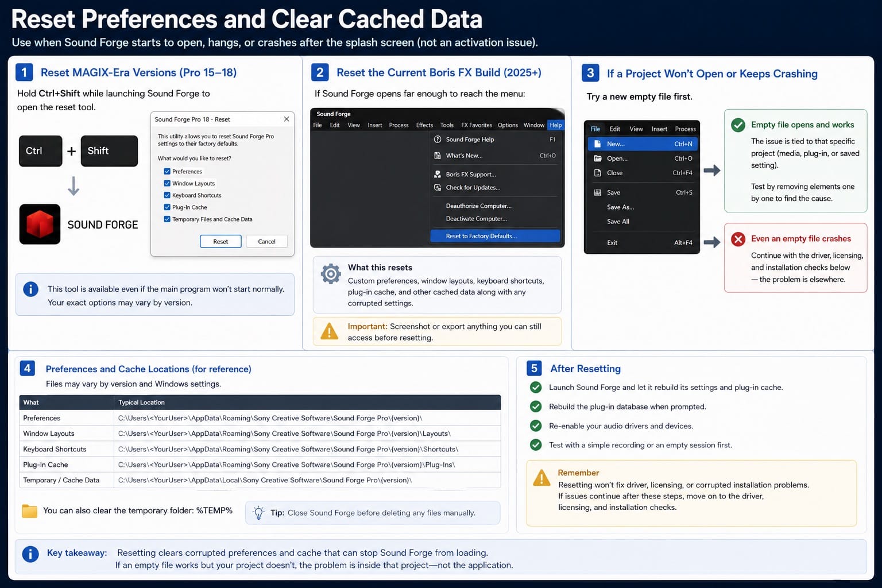Click the gear icon beside What this resets
This screenshot has width=882, height=588.
(331, 274)
